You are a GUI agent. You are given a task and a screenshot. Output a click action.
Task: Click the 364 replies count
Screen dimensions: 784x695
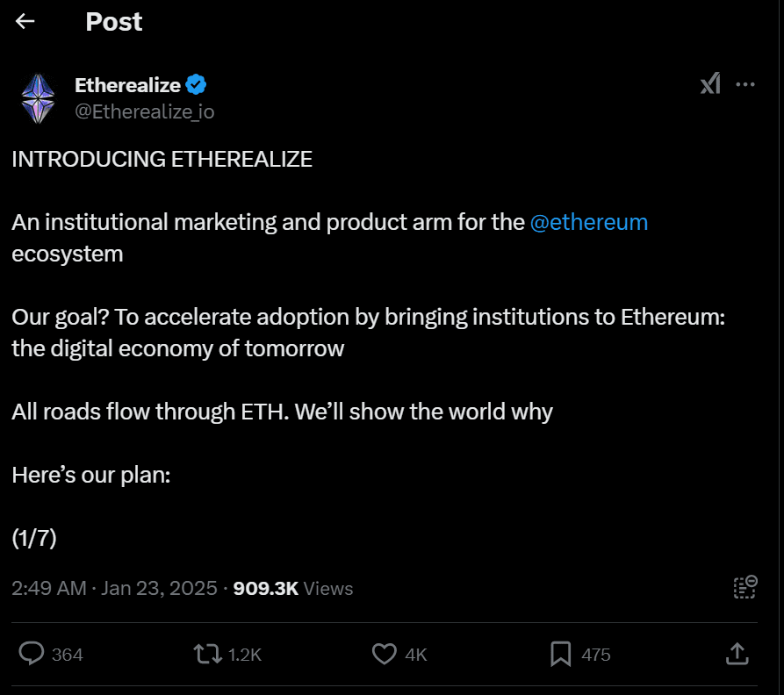pyautogui.click(x=65, y=654)
